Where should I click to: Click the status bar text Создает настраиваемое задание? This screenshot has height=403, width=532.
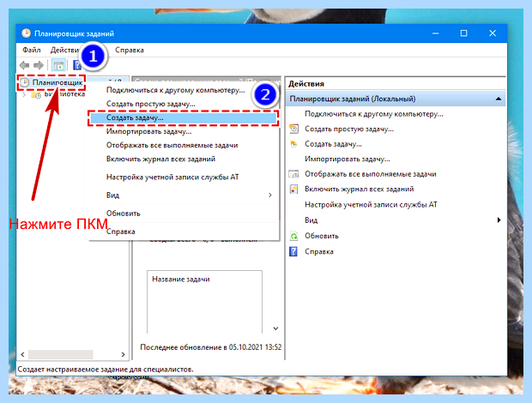106,369
